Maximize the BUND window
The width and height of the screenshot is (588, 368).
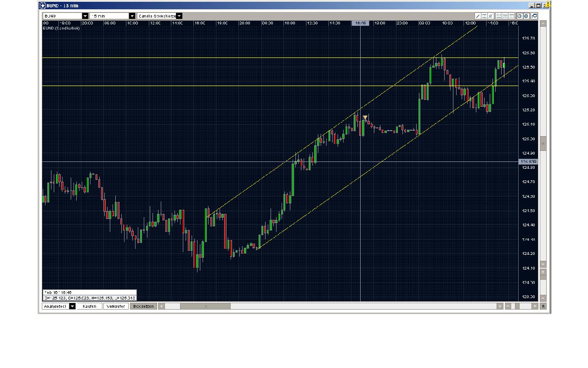pos(538,6)
